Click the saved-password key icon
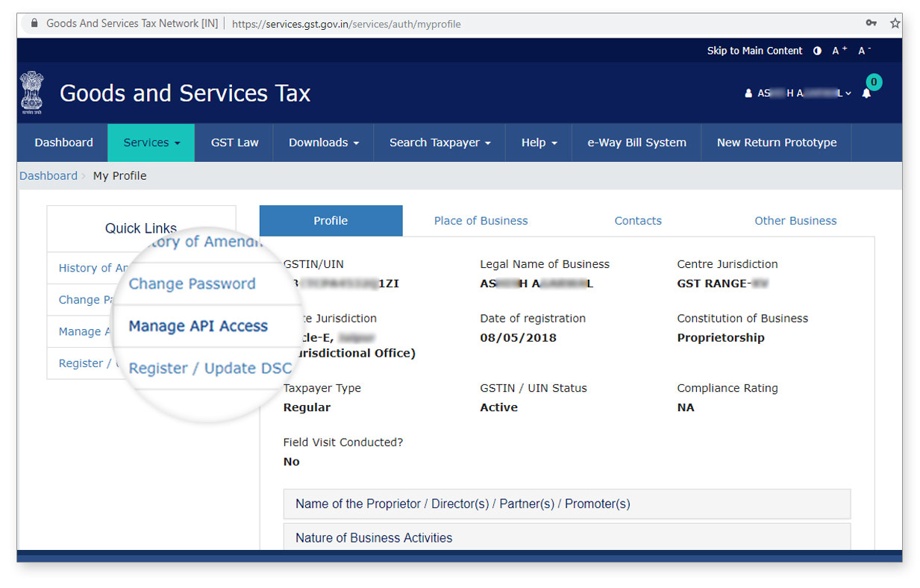The height and width of the screenshot is (588, 920). point(871,23)
